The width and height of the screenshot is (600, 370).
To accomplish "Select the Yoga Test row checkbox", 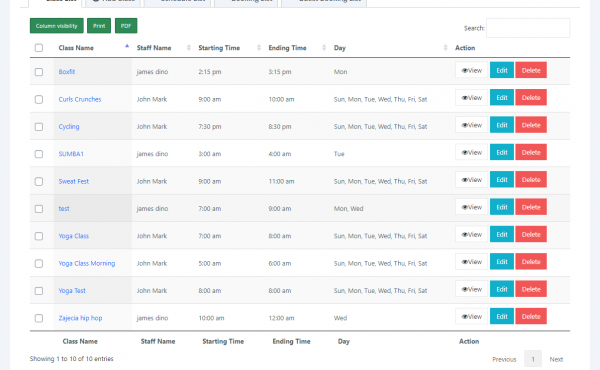I will [x=39, y=291].
